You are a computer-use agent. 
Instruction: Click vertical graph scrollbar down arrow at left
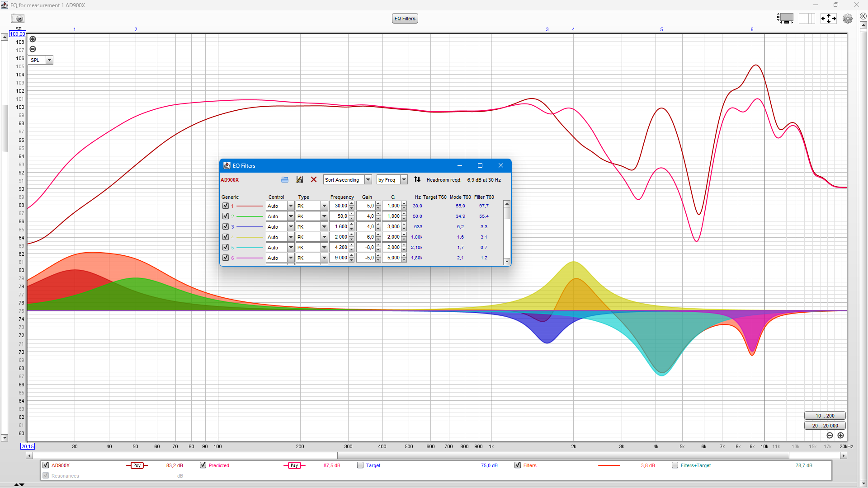pyautogui.click(x=5, y=437)
